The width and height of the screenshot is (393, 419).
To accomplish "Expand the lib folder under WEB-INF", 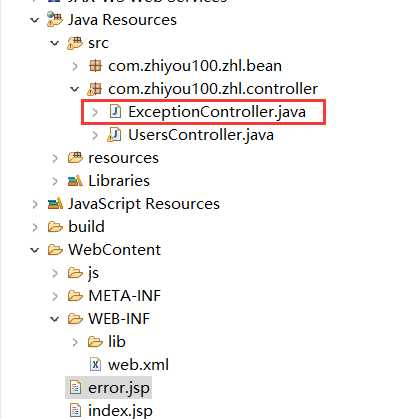I will click(x=75, y=342).
